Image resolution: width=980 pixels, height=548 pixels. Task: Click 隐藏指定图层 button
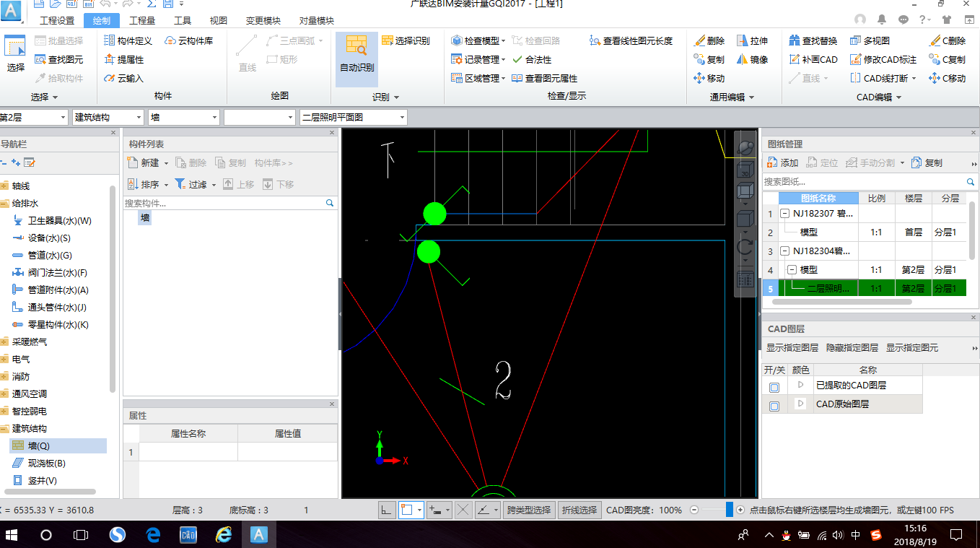852,347
